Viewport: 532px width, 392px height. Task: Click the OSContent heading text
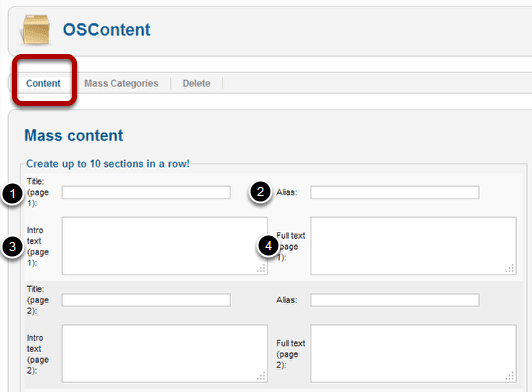(107, 30)
